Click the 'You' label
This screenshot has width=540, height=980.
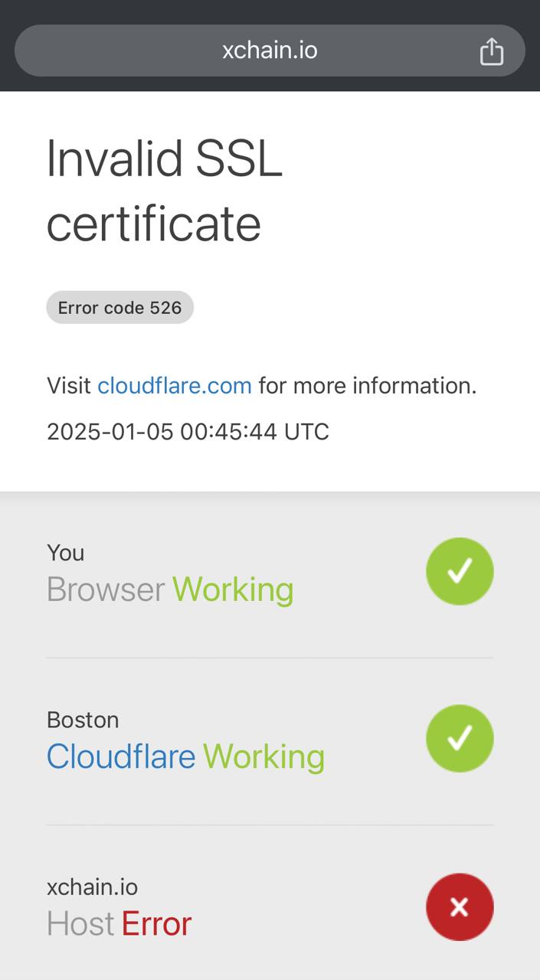[x=66, y=553]
